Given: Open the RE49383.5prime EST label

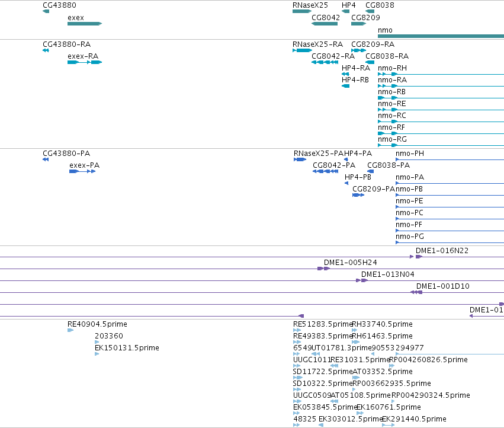Looking at the screenshot, I should (x=323, y=336).
